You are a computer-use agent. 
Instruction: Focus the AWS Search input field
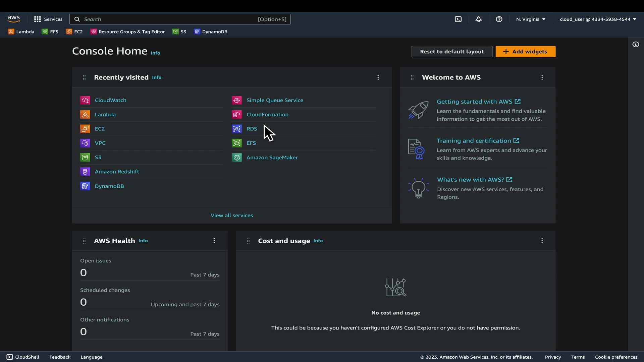[168, 19]
